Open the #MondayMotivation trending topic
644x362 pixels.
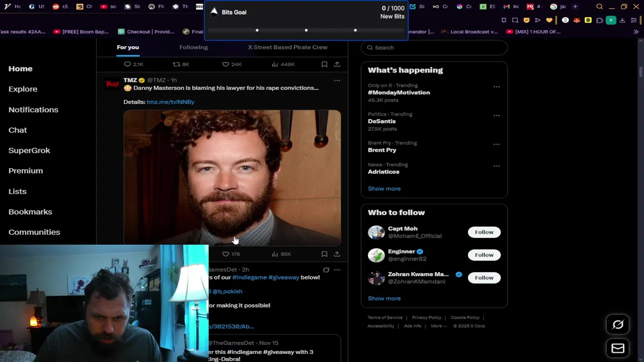click(399, 93)
